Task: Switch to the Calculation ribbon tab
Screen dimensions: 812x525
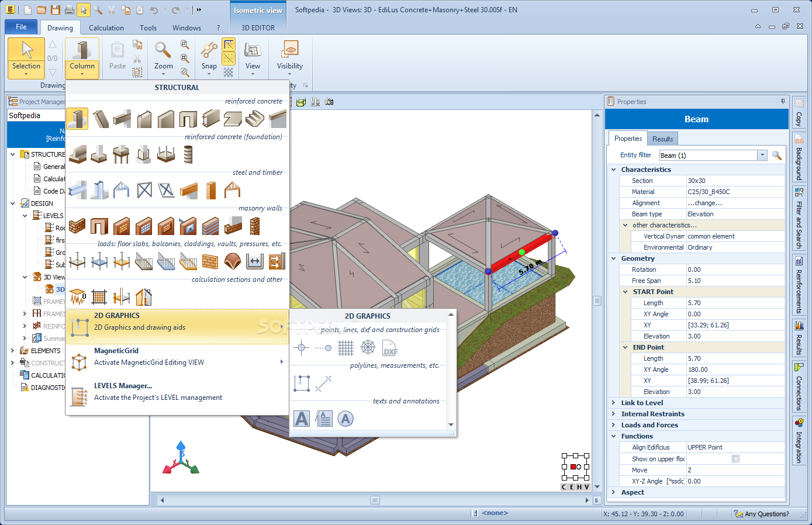Action: pos(106,28)
